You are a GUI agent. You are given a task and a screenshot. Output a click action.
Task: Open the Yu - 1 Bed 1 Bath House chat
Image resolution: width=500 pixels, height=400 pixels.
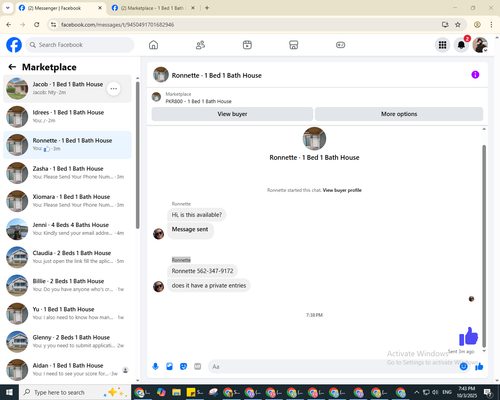tap(67, 313)
